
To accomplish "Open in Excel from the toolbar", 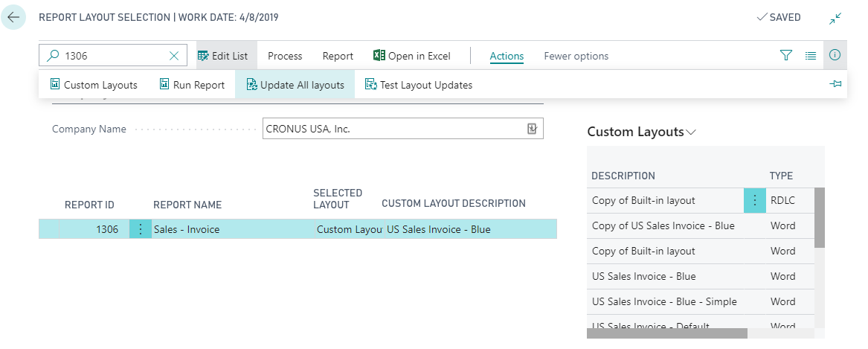I will click(x=412, y=56).
